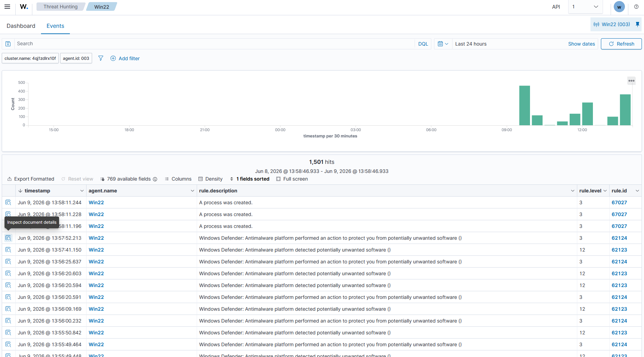
Task: Unpin the Win22 (003) agent
Action: [637, 24]
